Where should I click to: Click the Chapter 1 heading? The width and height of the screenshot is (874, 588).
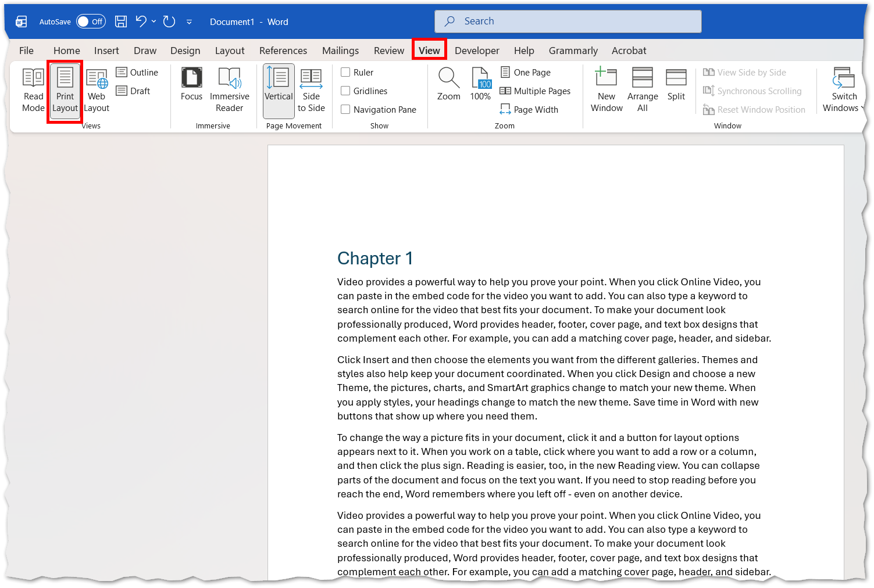375,258
